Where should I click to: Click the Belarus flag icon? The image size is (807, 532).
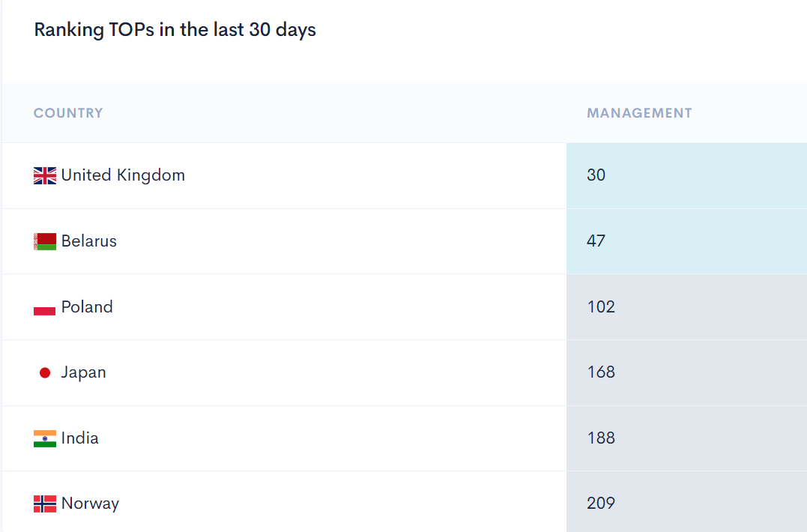pyautogui.click(x=45, y=241)
